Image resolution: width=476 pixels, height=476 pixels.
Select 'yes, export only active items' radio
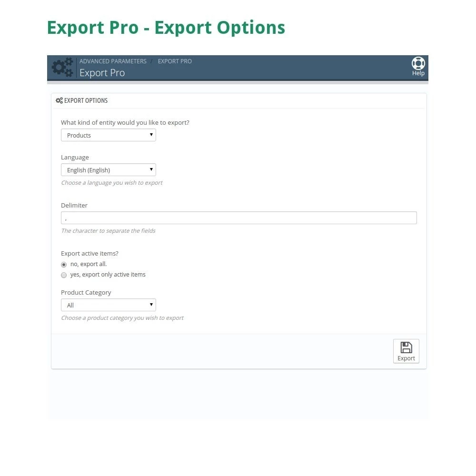[x=64, y=275]
